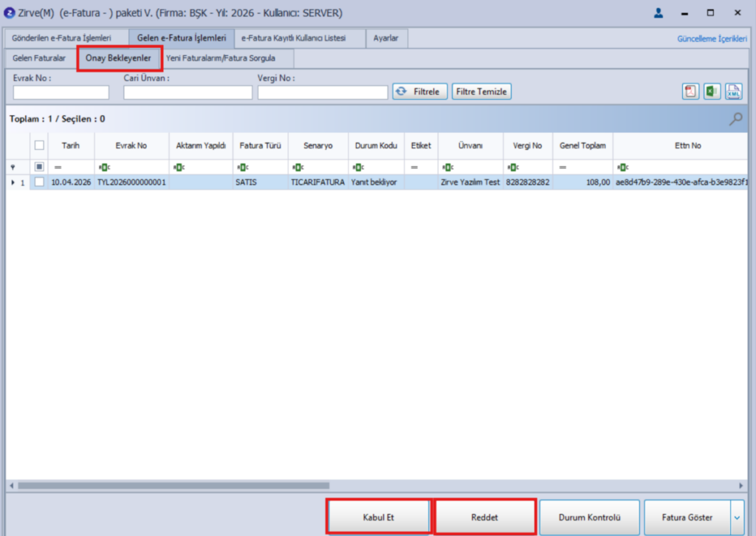
Task: Export list to XML icon
Action: (x=733, y=91)
